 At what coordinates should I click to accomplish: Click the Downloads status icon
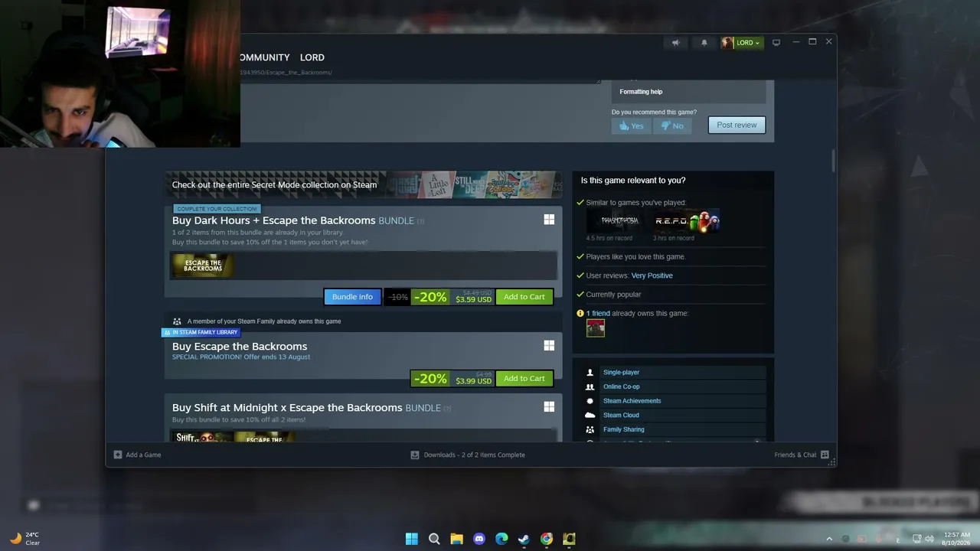tap(415, 455)
